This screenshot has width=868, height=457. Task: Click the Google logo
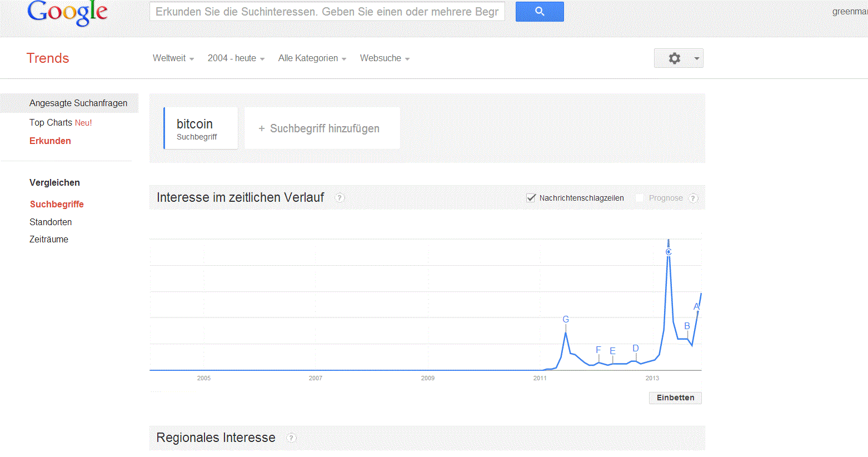[x=67, y=13]
